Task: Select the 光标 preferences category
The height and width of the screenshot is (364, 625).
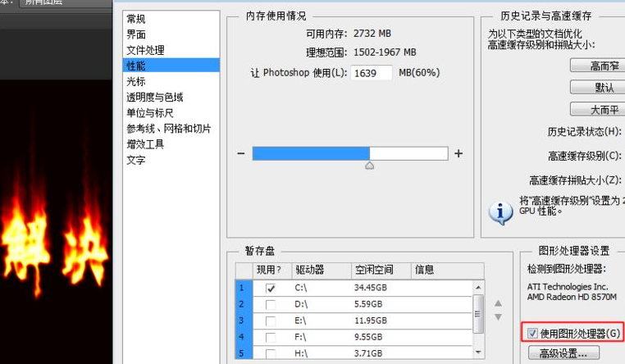Action: (136, 81)
